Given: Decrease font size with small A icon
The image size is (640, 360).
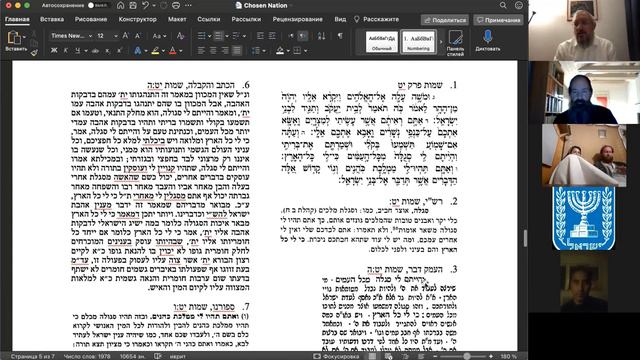Looking at the screenshot, I should (138, 36).
